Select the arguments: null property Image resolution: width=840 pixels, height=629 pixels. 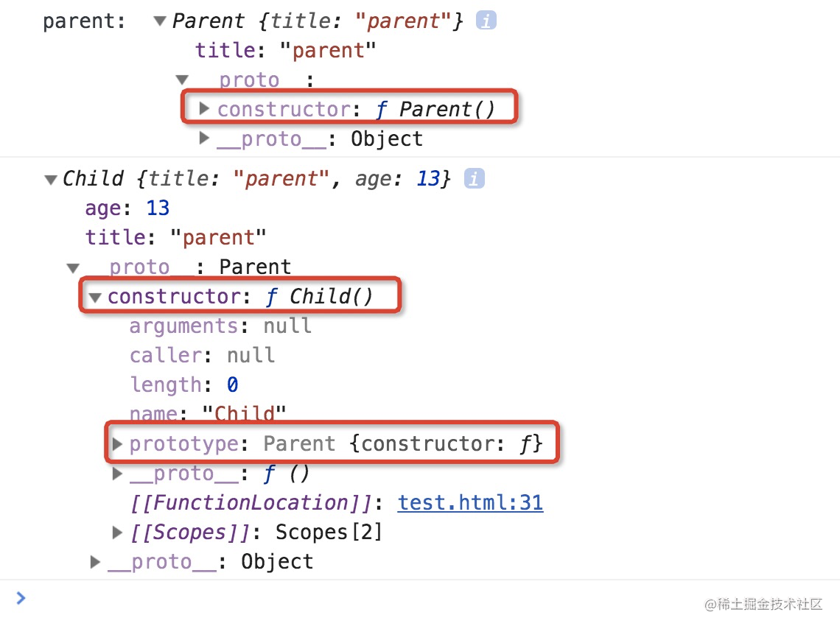click(x=220, y=326)
